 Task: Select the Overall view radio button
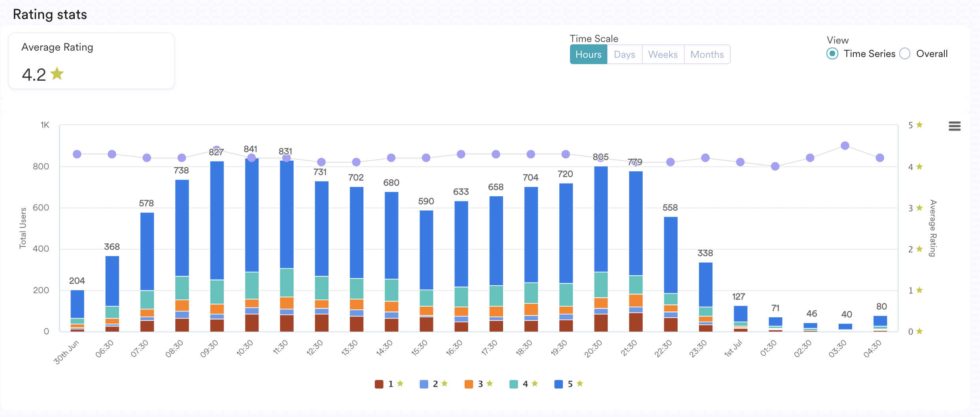point(905,53)
